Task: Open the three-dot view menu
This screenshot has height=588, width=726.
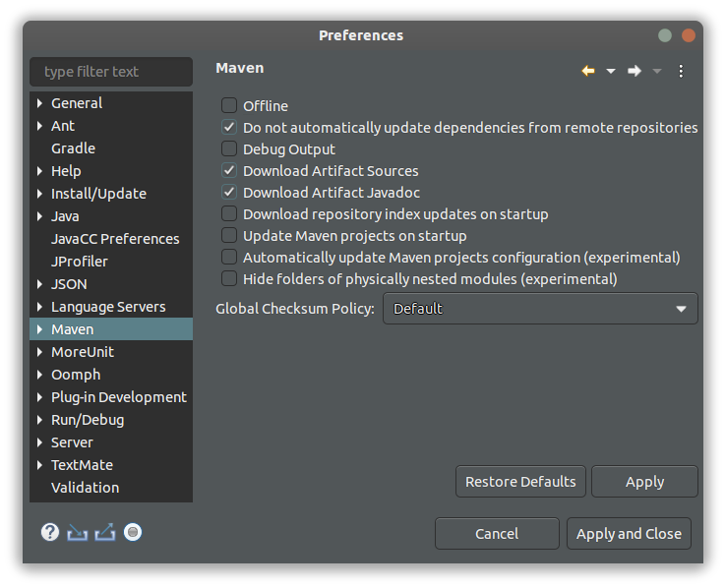Action: (x=681, y=71)
